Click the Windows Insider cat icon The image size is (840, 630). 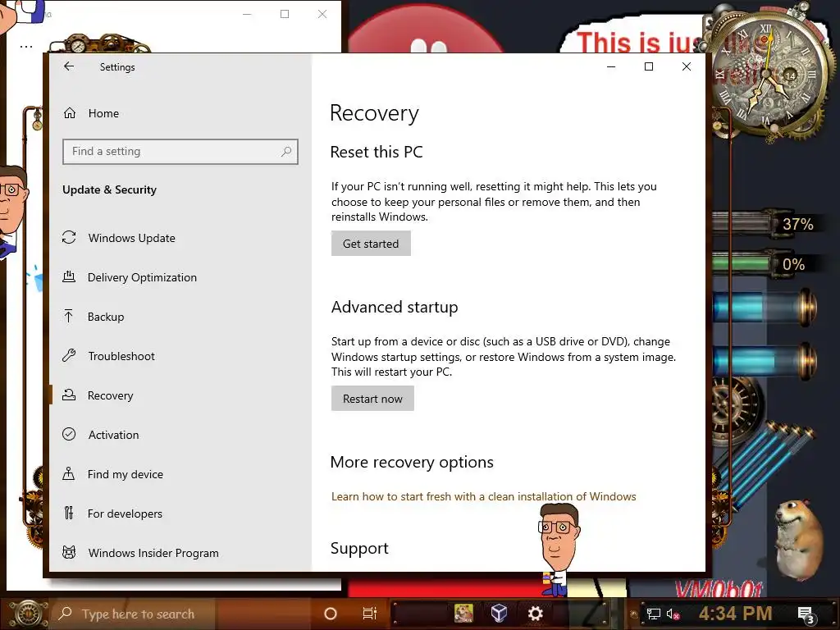coord(69,552)
